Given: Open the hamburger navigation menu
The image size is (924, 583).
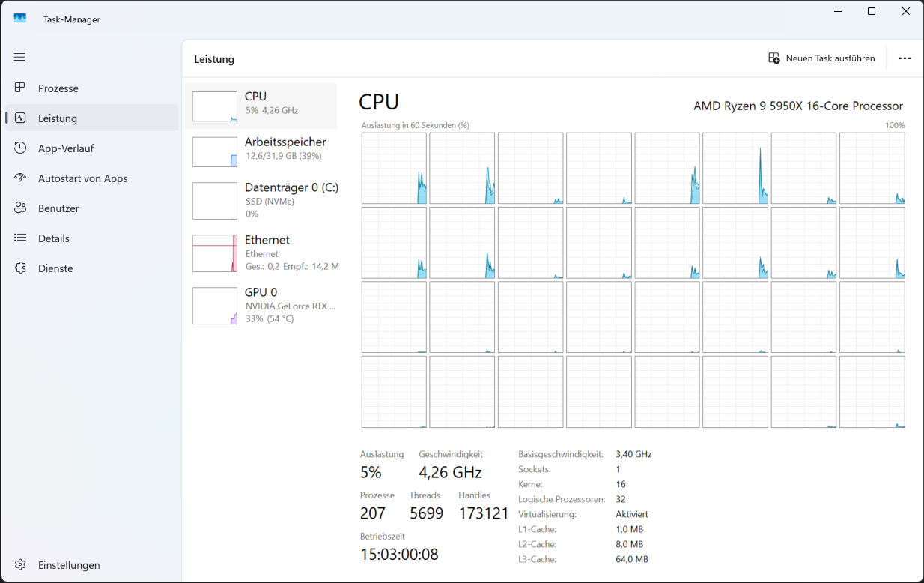Looking at the screenshot, I should tap(19, 57).
